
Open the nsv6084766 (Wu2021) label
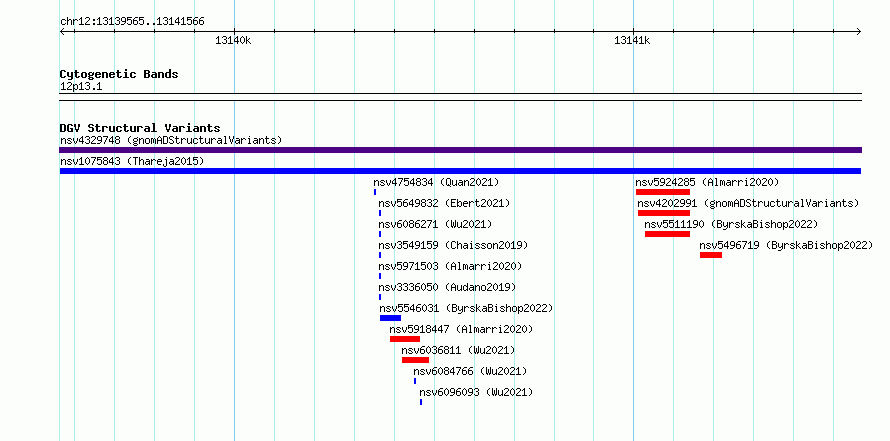click(471, 371)
